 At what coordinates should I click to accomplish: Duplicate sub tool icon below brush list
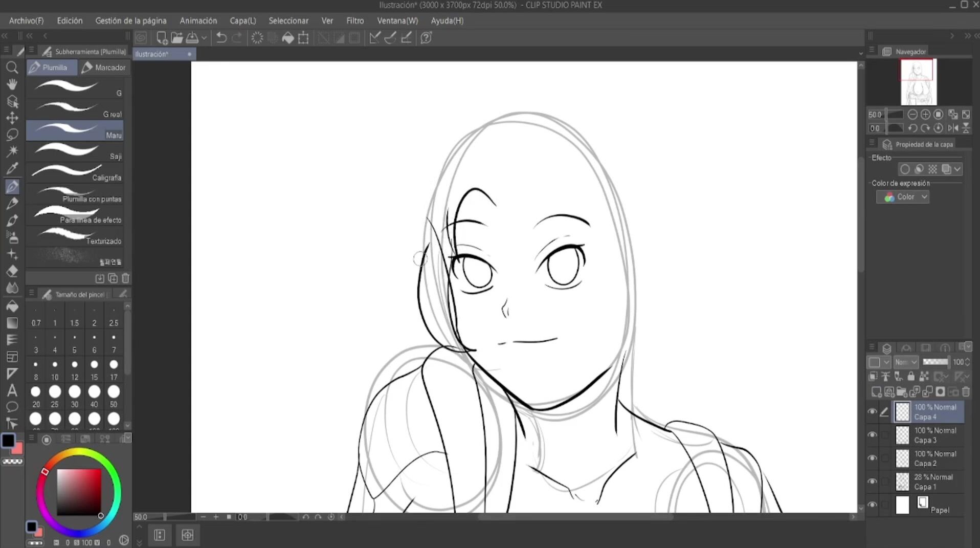pos(113,278)
